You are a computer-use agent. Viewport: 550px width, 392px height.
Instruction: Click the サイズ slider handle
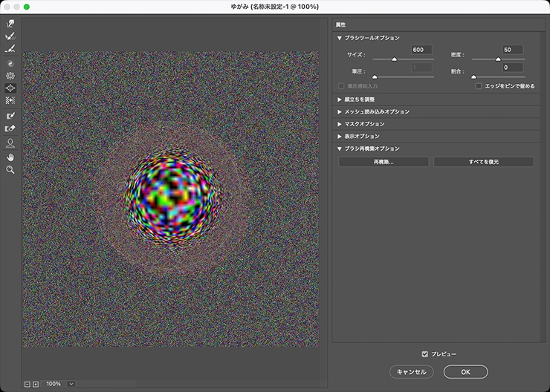coord(395,59)
